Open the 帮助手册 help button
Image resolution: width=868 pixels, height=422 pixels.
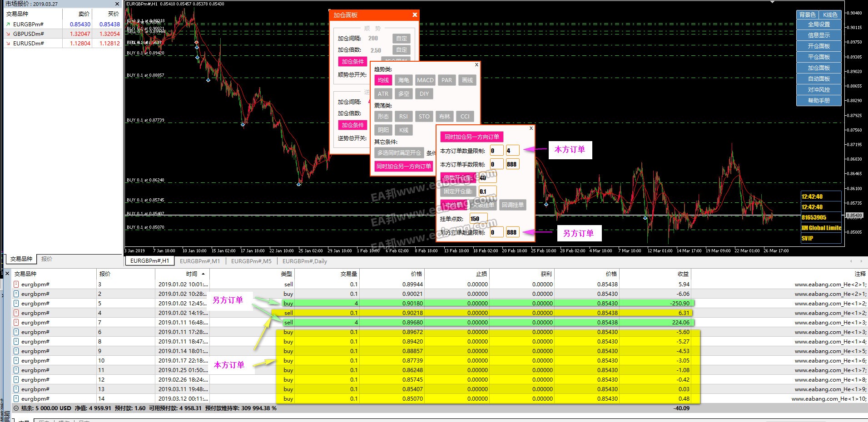(x=818, y=101)
